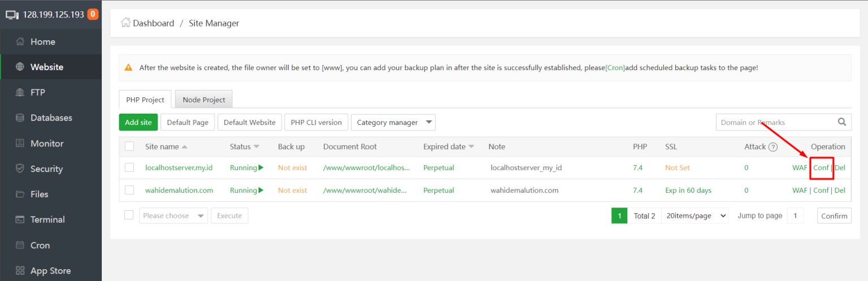
Task: Click the Website globe icon in sidebar
Action: (20, 67)
